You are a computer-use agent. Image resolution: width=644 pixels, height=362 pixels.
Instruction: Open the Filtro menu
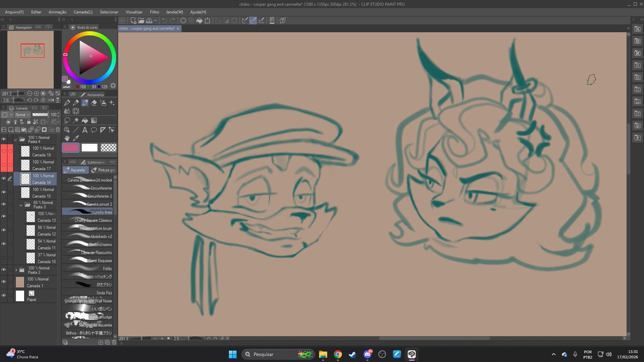click(154, 11)
